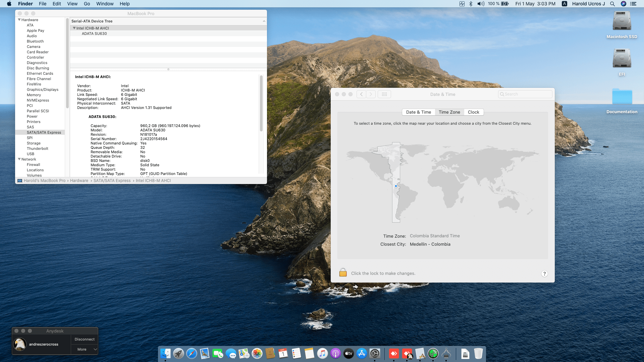
Task: Open Closest City Medellin combo box
Action: tap(430, 244)
